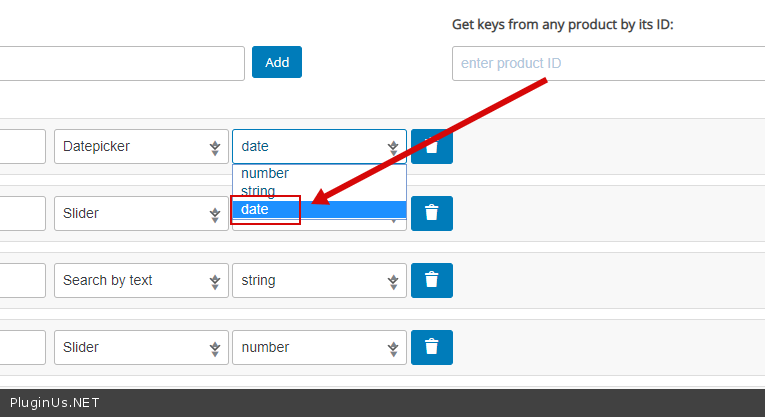Viewport: 765px width, 417px height.
Task: Open the 'Search by text' dropdown
Action: click(140, 280)
